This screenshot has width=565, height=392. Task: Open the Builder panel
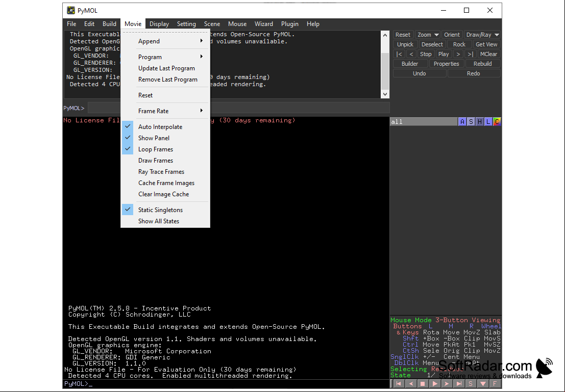(x=410, y=64)
